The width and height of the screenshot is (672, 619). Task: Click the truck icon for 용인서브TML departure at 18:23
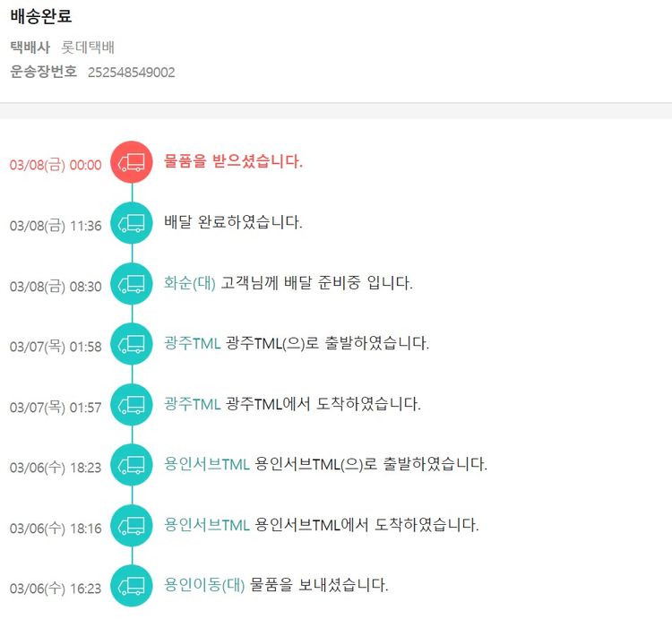[132, 464]
